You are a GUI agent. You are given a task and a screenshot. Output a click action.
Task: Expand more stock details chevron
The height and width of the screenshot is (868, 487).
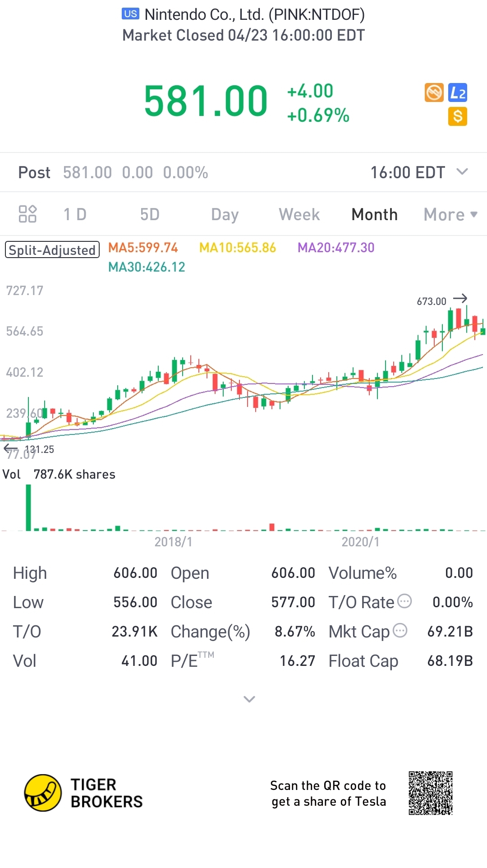tap(249, 699)
